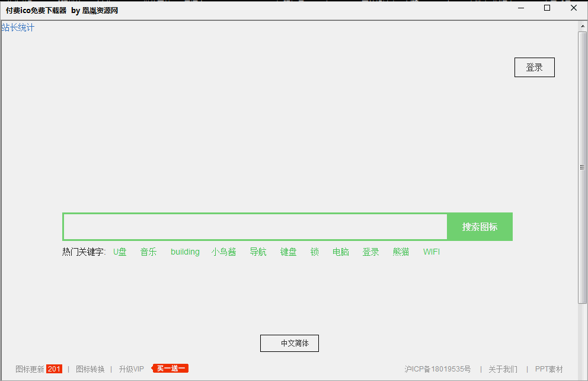Search icons for 导航
Image resolution: width=588 pixels, height=381 pixels.
click(x=258, y=252)
